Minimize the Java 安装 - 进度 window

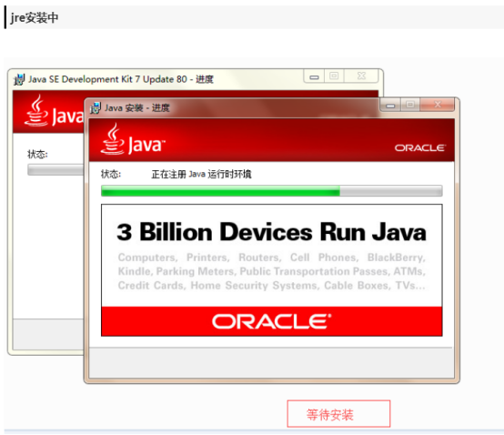tap(390, 106)
